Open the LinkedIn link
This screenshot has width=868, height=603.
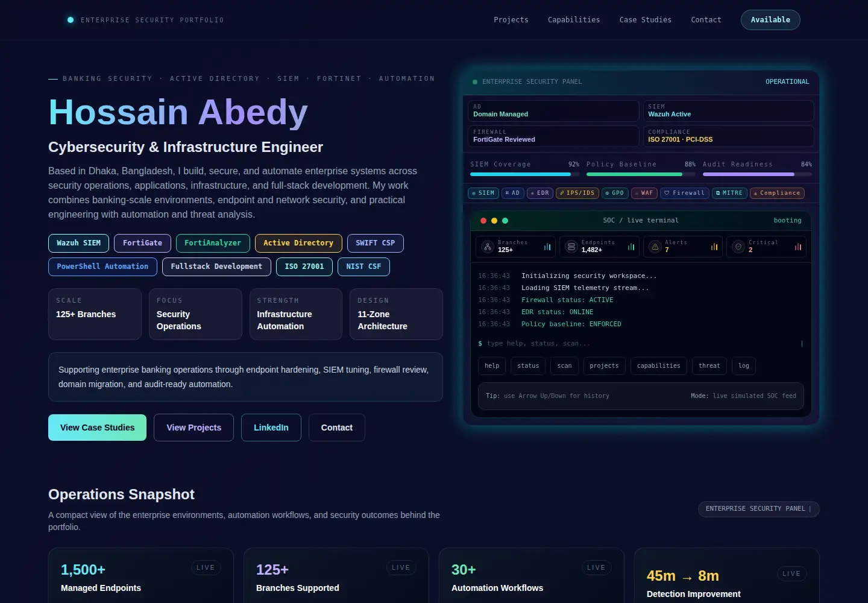click(271, 428)
